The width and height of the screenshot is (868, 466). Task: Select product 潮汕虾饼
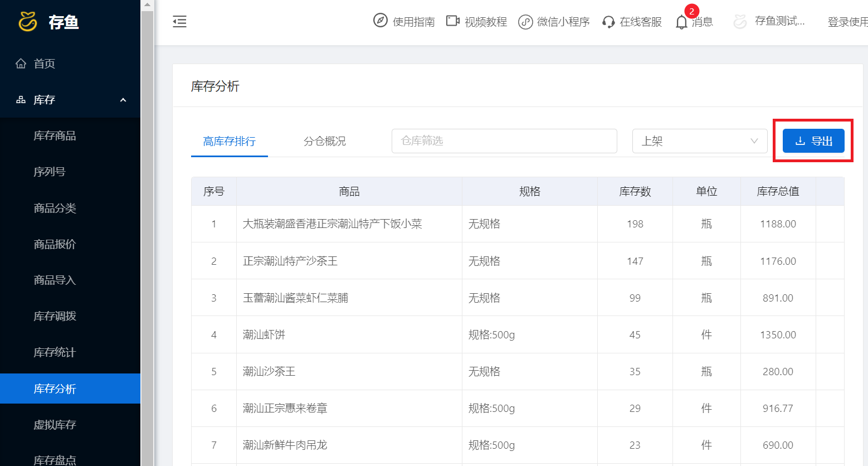tap(264, 334)
